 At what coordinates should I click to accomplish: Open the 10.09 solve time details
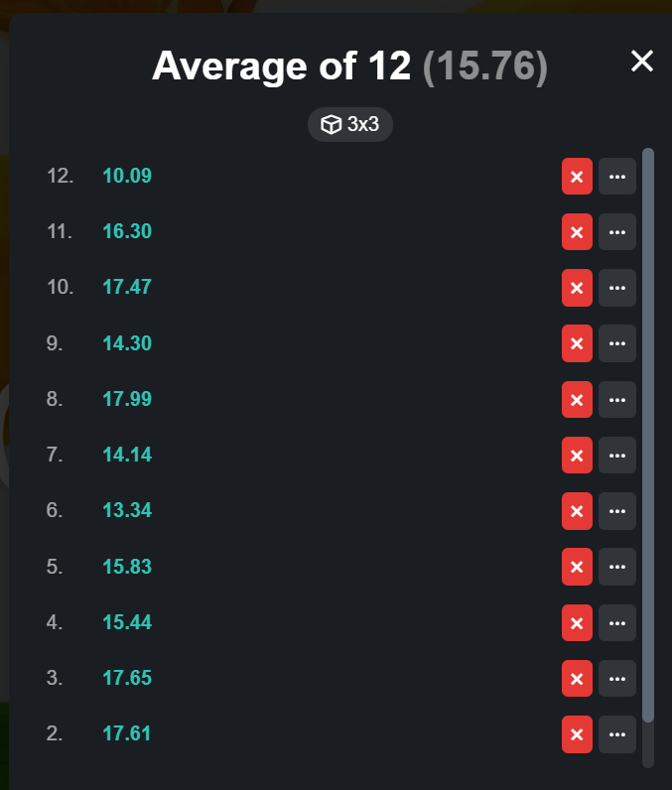(127, 176)
